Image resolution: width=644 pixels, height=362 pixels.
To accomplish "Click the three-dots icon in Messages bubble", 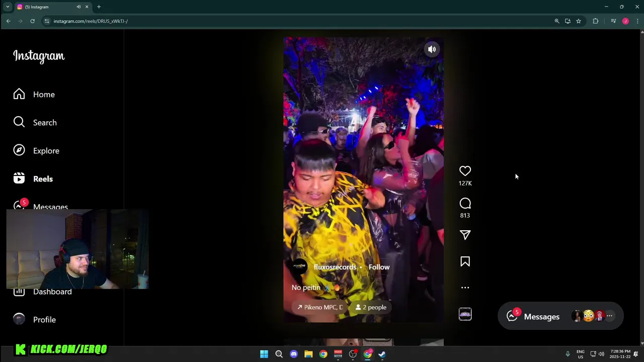I will [609, 316].
